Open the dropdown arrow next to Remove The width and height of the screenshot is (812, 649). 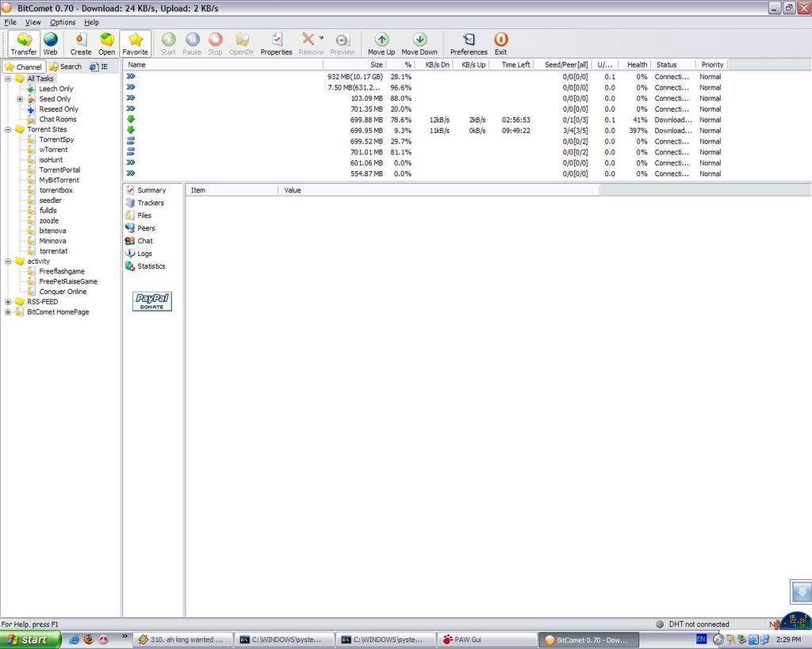tap(321, 38)
